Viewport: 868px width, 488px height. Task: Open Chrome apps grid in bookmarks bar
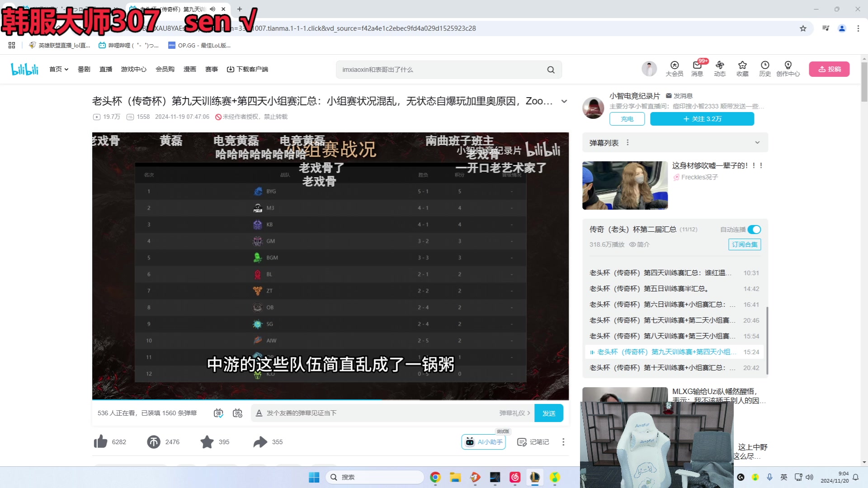click(12, 45)
